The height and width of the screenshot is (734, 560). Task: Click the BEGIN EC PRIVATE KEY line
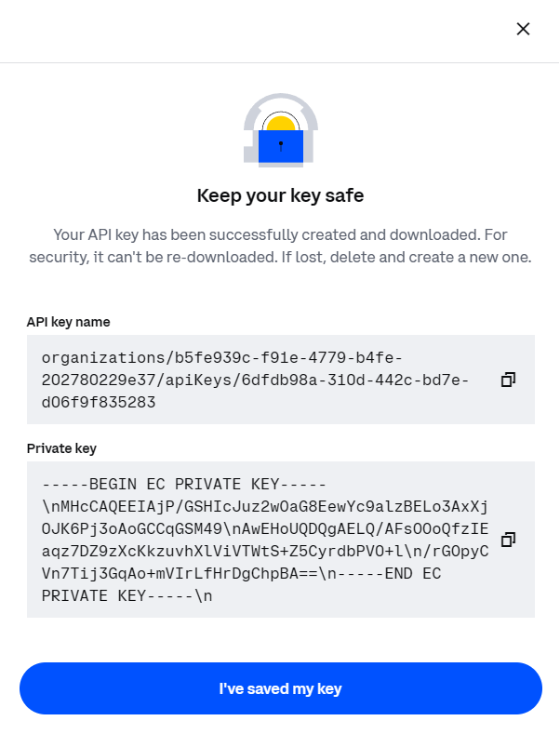pyautogui.click(x=183, y=484)
